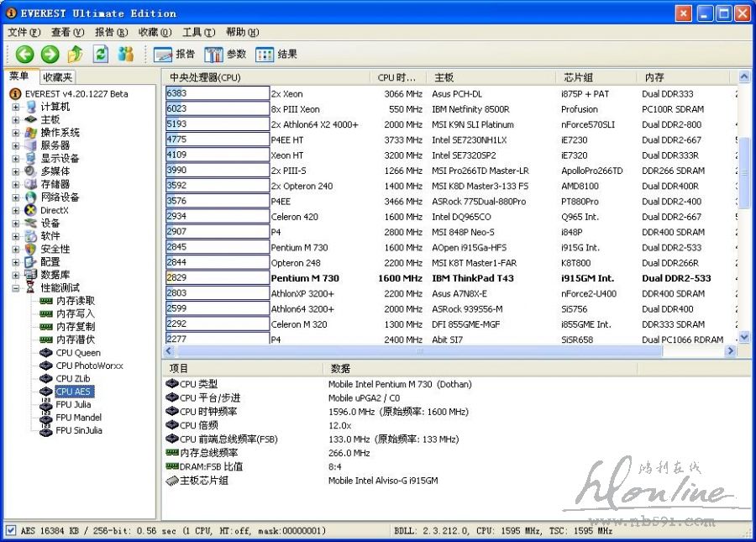Open the 文件(F) menu
This screenshot has height=542, width=756.
(24, 32)
